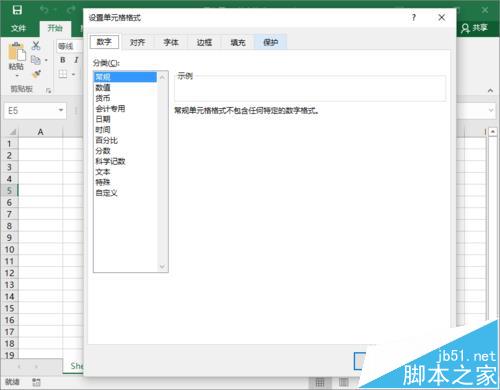Viewport: 500px width, 390px height.
Task: Toggle Bold formatting
Action: (x=63, y=60)
